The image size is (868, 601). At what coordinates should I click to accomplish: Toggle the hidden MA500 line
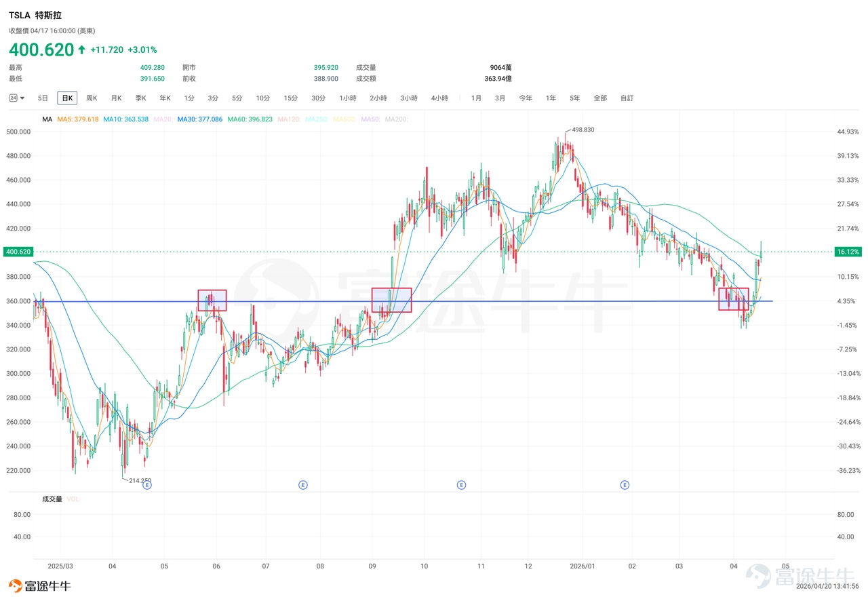344,119
